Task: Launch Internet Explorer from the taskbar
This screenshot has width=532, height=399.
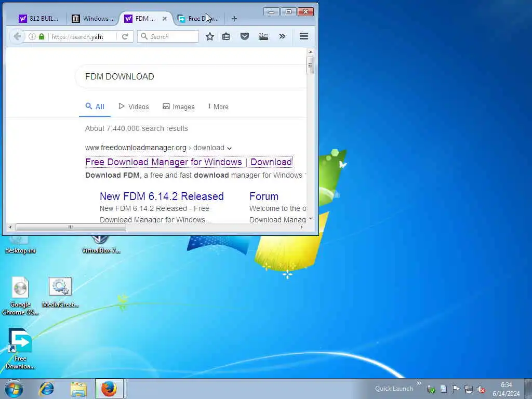Action: (x=47, y=389)
